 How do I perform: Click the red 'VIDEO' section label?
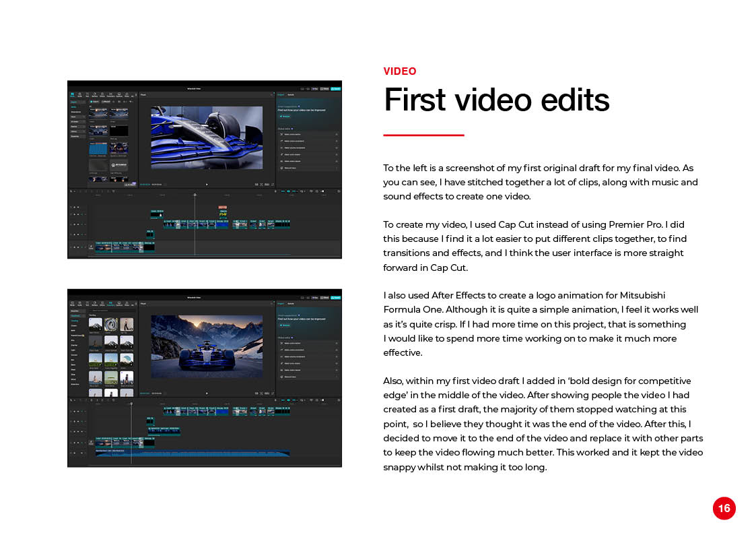(x=400, y=71)
